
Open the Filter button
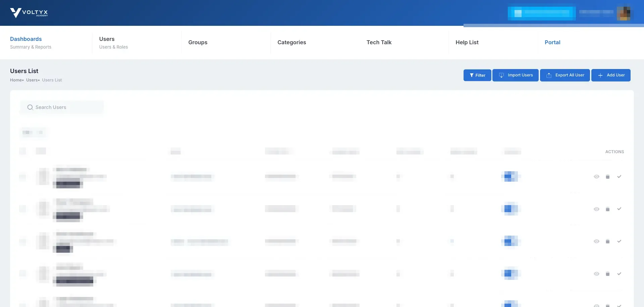[477, 75]
